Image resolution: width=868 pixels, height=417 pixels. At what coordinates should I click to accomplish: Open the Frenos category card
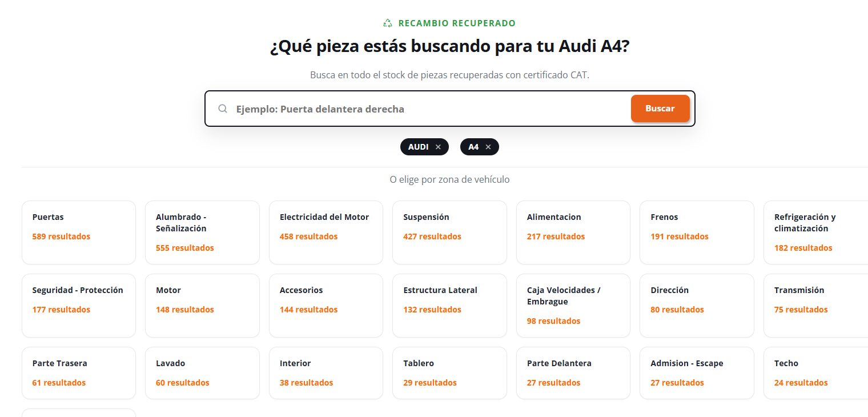(x=697, y=232)
